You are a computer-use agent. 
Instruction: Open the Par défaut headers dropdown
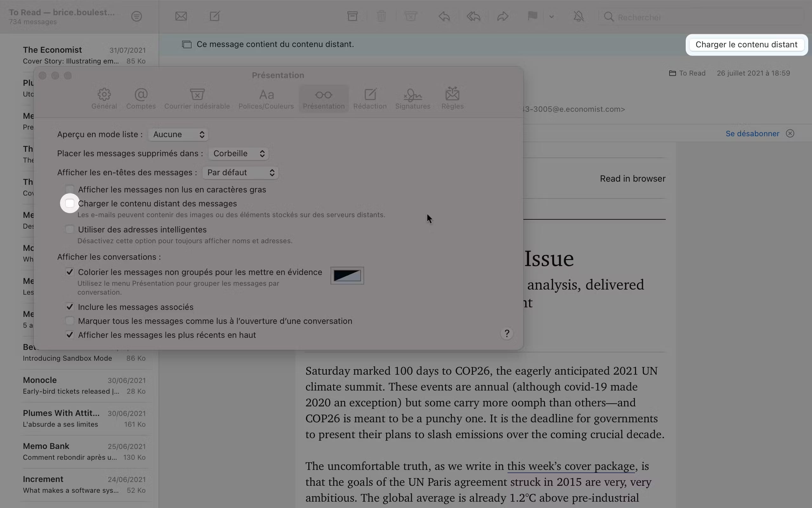click(240, 173)
